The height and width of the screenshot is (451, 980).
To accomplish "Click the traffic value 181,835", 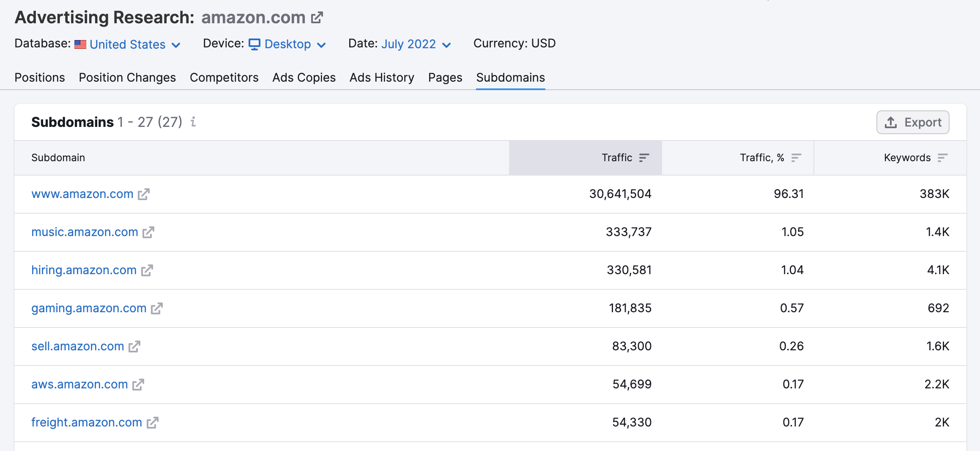I will point(630,308).
